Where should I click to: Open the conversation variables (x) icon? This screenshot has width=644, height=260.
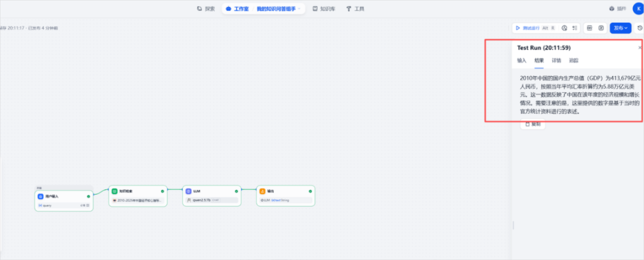pos(601,28)
